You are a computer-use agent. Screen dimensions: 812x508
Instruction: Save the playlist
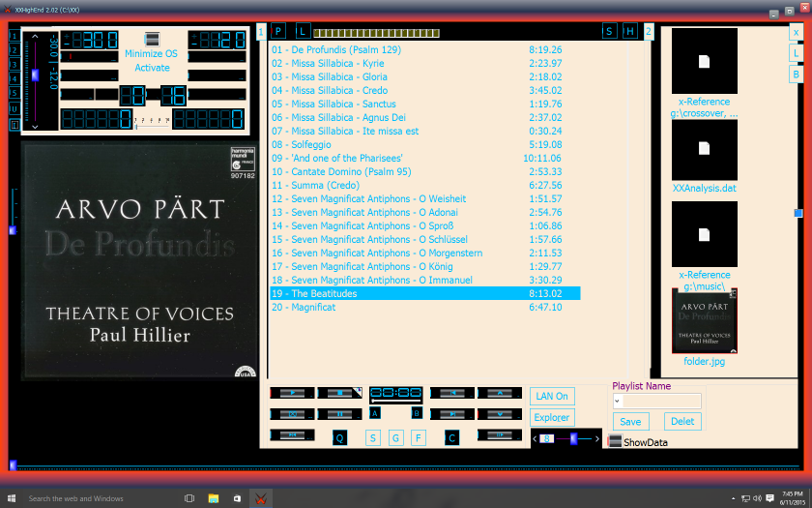[x=630, y=422]
